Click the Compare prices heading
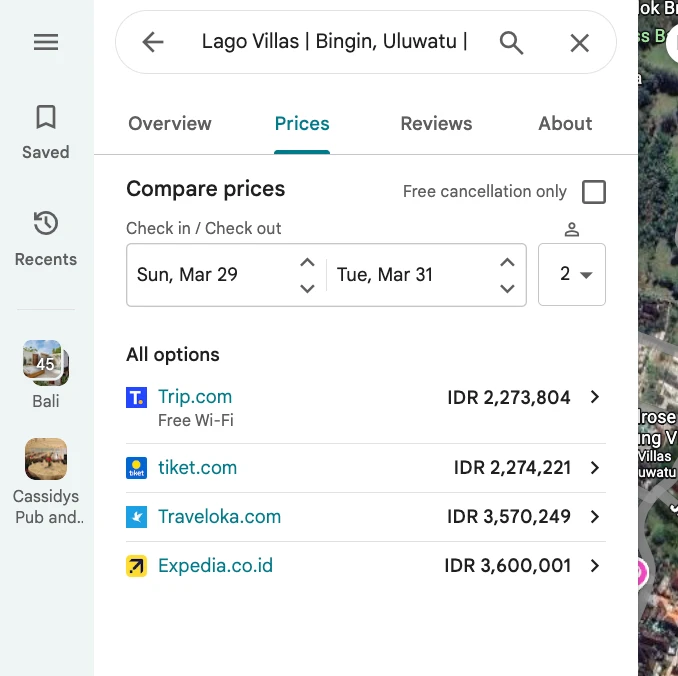The image size is (678, 676). click(x=206, y=189)
